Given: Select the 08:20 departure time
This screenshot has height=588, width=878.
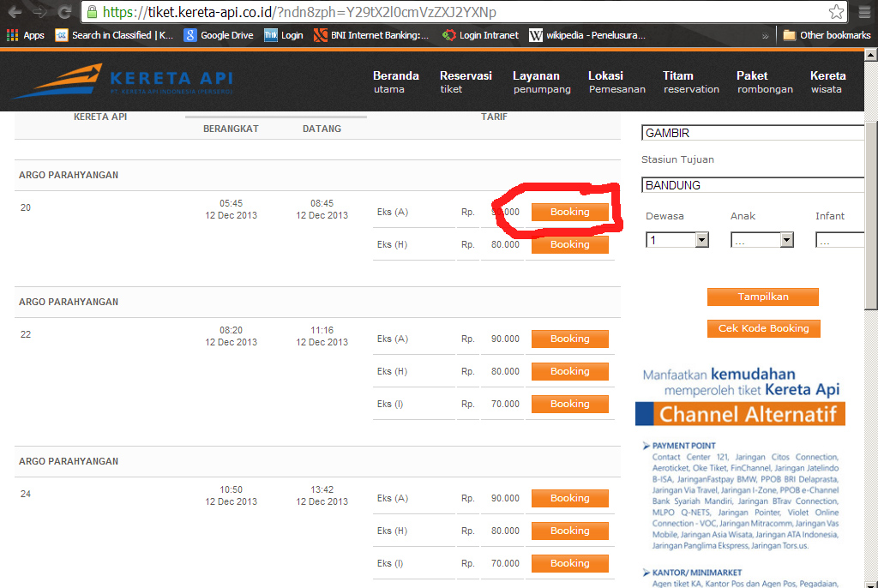Looking at the screenshot, I should tap(231, 330).
